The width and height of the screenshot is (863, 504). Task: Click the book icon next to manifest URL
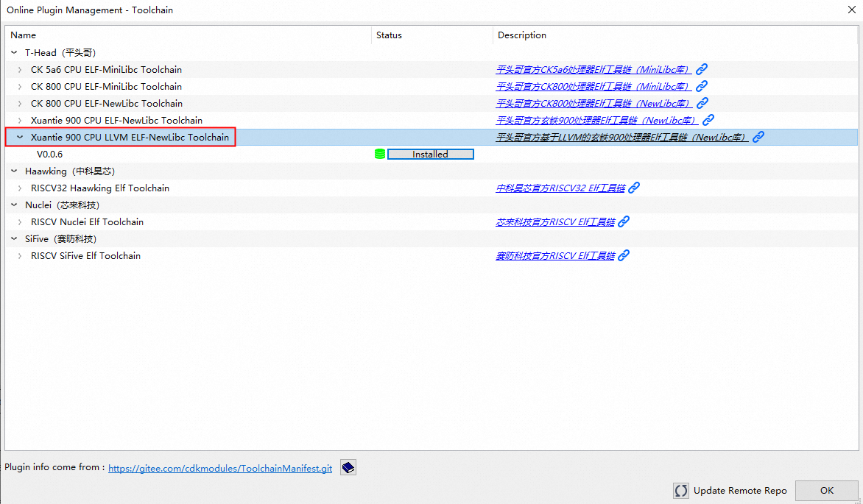(x=348, y=468)
